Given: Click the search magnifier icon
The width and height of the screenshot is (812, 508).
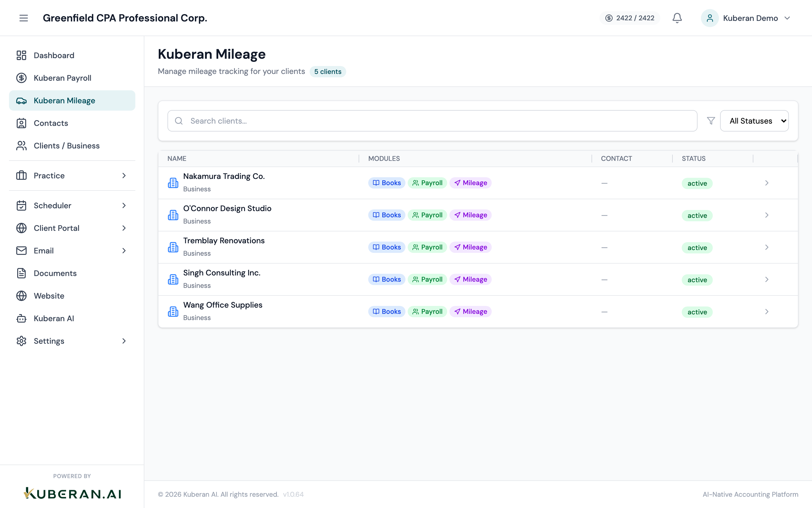Looking at the screenshot, I should [179, 121].
